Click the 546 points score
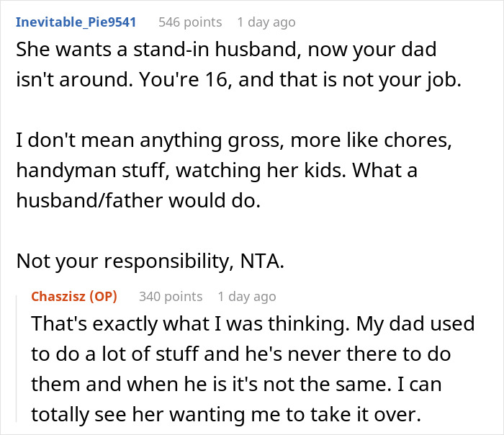Screen dimensions: 504x435 pos(189,22)
